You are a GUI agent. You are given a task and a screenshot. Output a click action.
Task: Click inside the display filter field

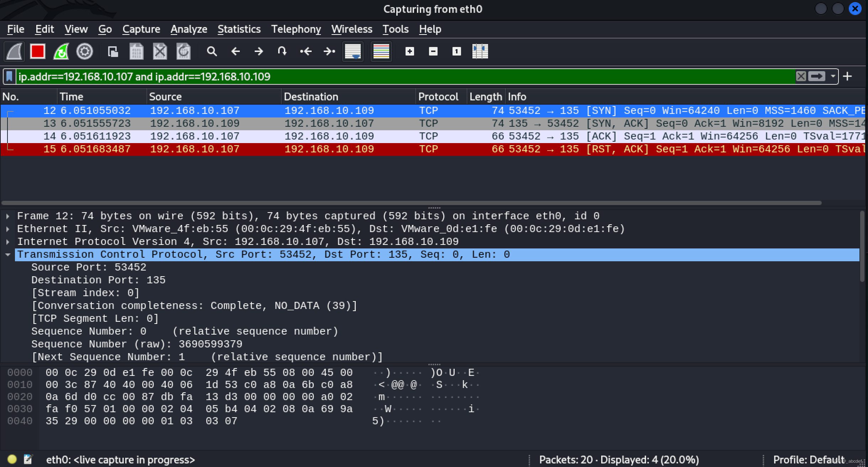pyautogui.click(x=406, y=77)
